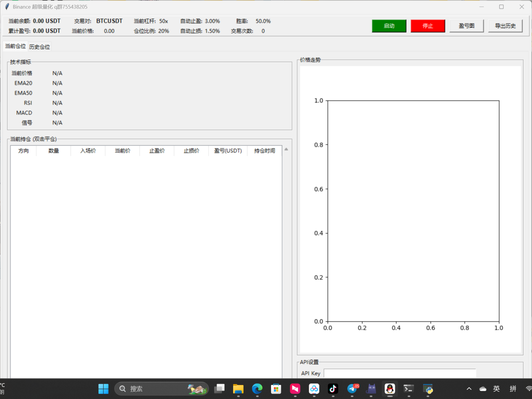The height and width of the screenshot is (399, 532).
Task: Open Telegram from the taskbar
Action: [352, 389]
